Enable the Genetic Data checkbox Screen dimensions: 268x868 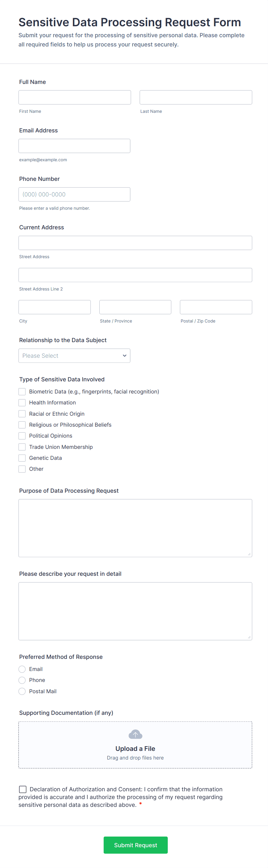pos(22,458)
